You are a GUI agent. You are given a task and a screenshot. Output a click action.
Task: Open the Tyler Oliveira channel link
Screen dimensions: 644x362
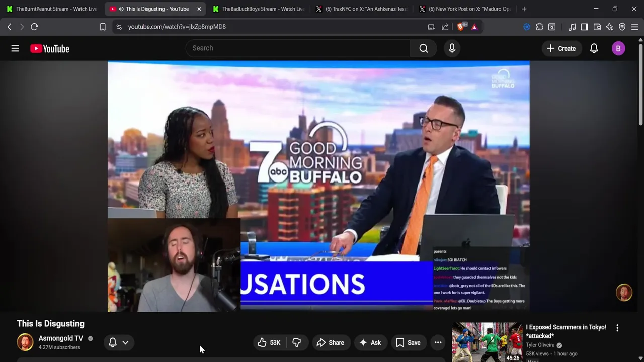click(x=540, y=345)
